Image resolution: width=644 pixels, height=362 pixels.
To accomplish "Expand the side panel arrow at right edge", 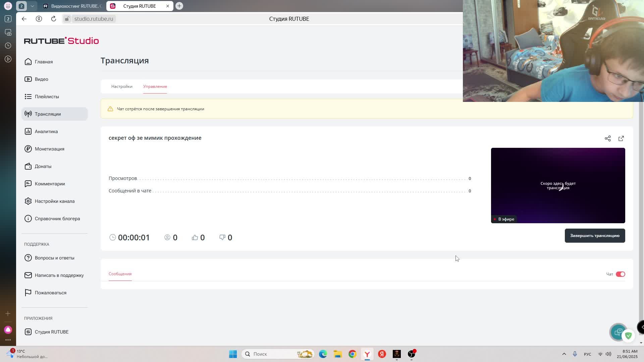I will click(x=641, y=327).
